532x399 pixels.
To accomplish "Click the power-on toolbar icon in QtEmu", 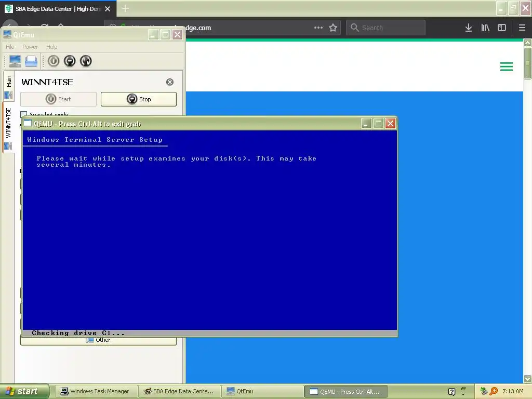I will click(54, 61).
